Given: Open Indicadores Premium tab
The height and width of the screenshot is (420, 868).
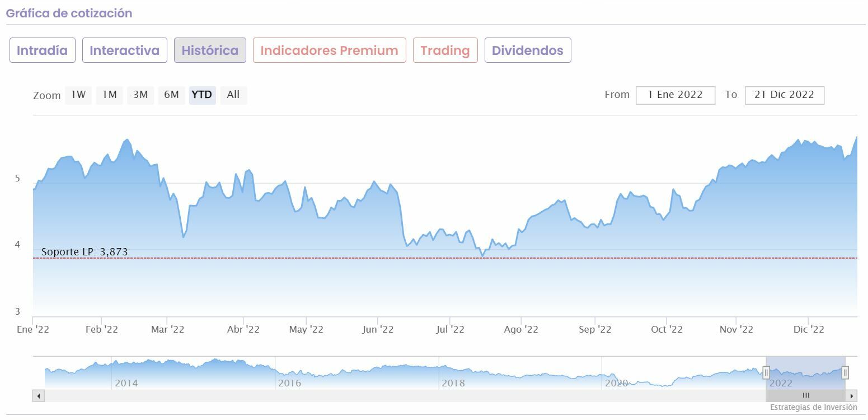Looking at the screenshot, I should 329,50.
